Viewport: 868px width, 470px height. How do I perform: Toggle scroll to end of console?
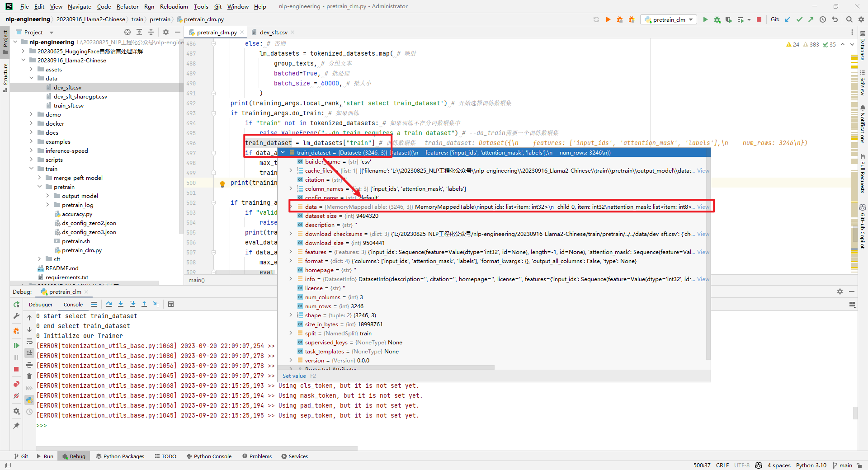(29, 353)
